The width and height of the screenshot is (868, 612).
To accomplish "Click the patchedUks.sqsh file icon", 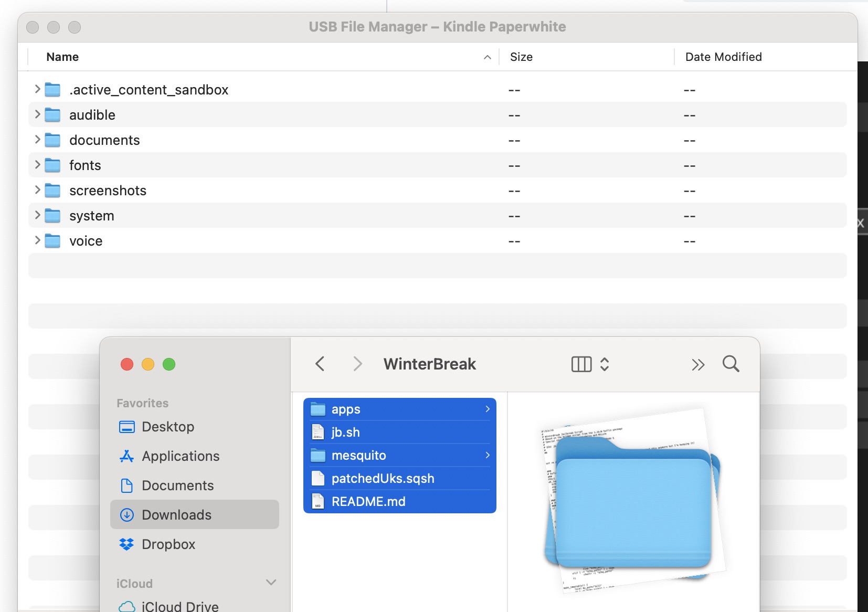I will [x=318, y=478].
